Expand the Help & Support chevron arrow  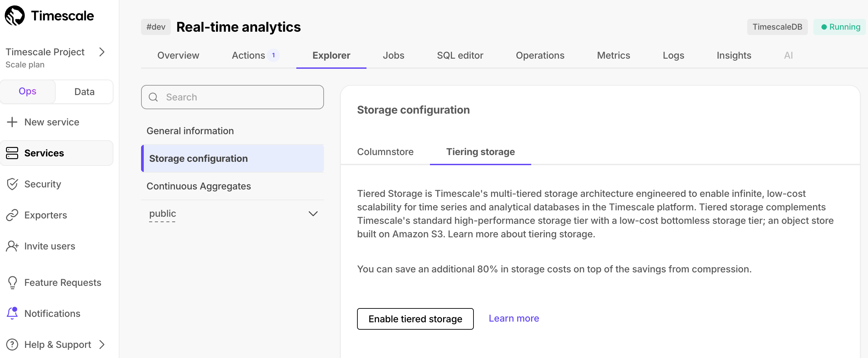(x=102, y=345)
